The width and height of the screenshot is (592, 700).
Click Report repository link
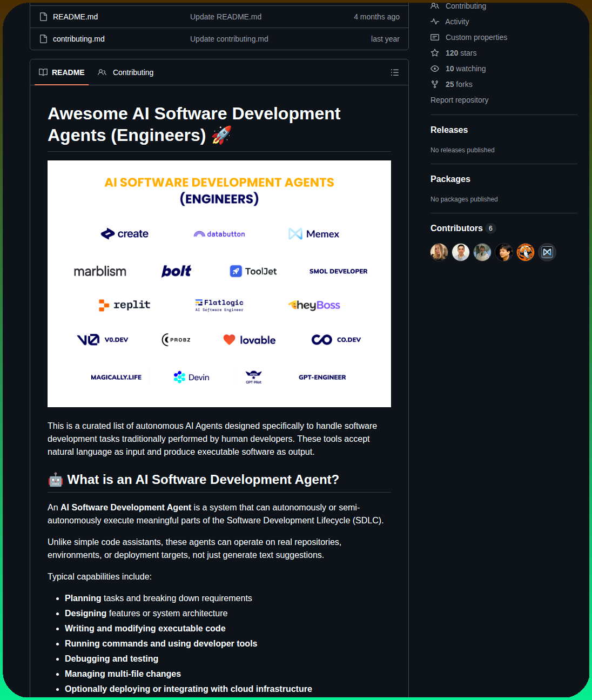[460, 100]
